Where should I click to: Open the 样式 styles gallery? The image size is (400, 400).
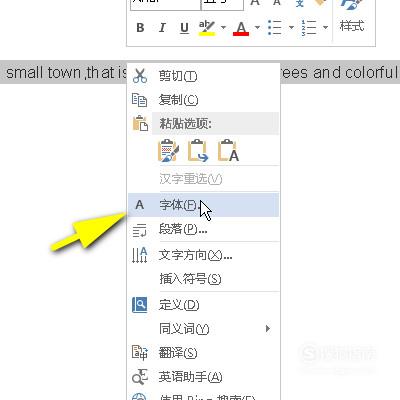(352, 17)
